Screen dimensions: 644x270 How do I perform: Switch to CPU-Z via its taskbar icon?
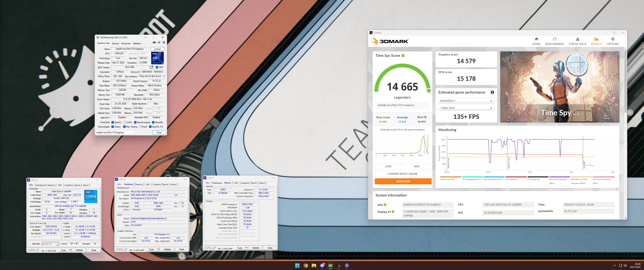(x=347, y=265)
